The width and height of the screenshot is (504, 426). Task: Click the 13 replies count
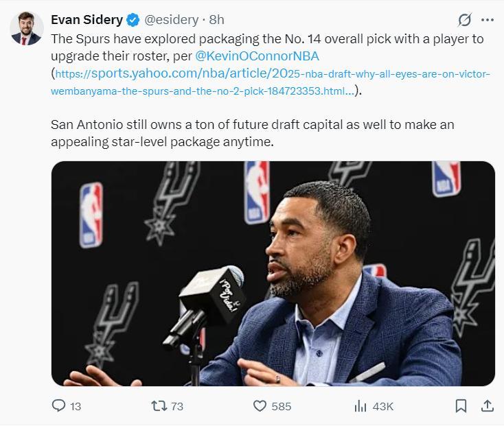coord(76,406)
